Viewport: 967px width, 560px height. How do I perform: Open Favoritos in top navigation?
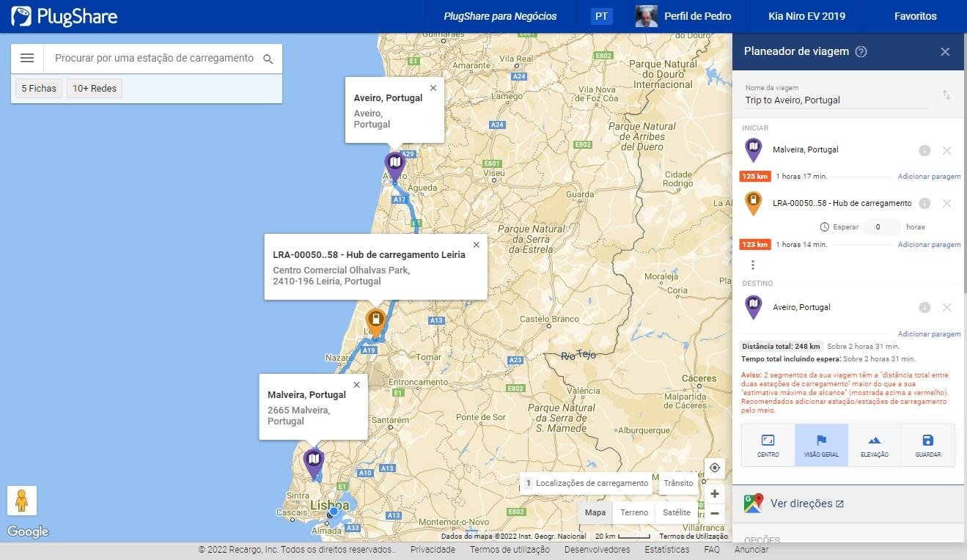915,16
